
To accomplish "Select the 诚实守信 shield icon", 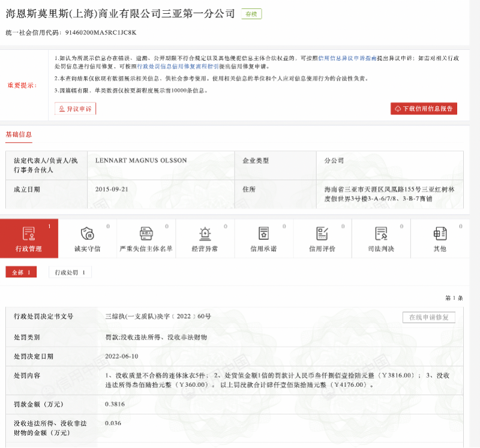I will tap(88, 234).
